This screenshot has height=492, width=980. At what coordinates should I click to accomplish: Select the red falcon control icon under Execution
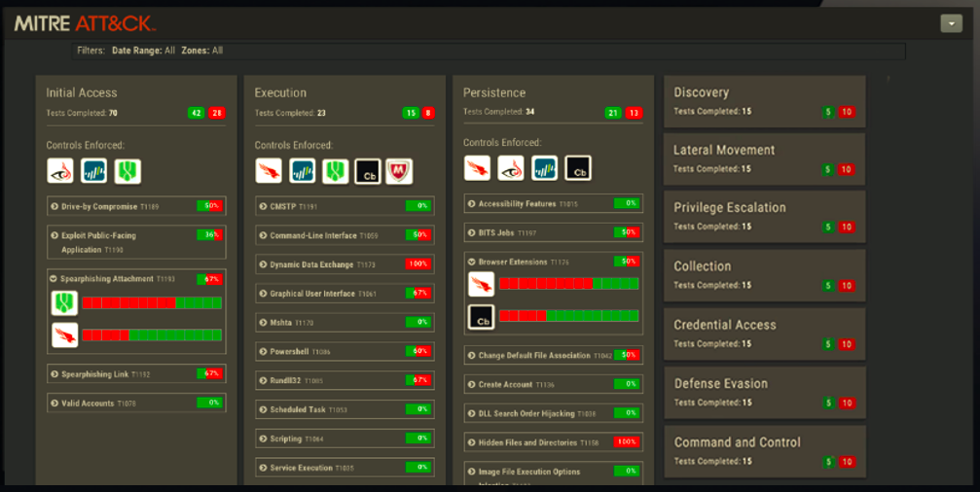click(269, 170)
